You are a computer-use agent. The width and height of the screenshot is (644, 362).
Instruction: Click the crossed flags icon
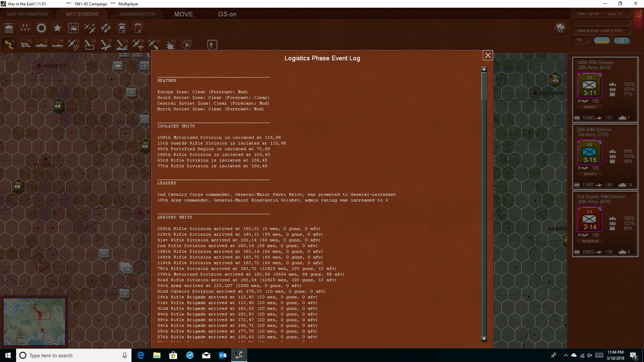point(560,27)
